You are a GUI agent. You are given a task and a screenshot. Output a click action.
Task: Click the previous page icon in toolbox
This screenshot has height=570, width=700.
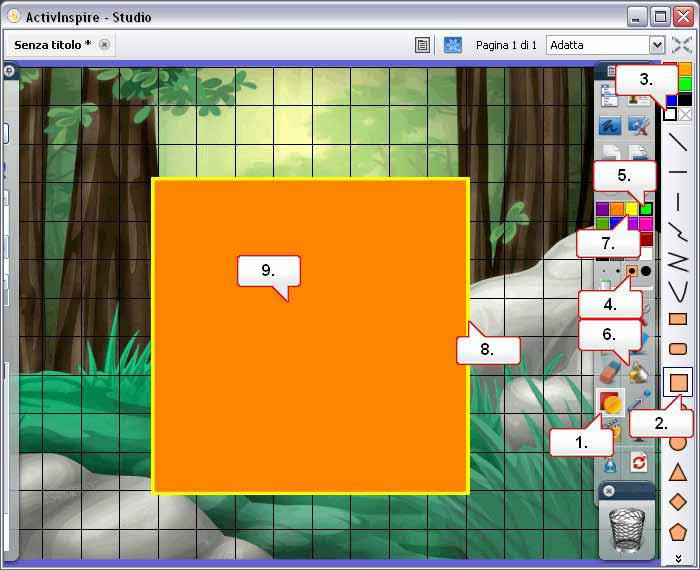(610, 152)
